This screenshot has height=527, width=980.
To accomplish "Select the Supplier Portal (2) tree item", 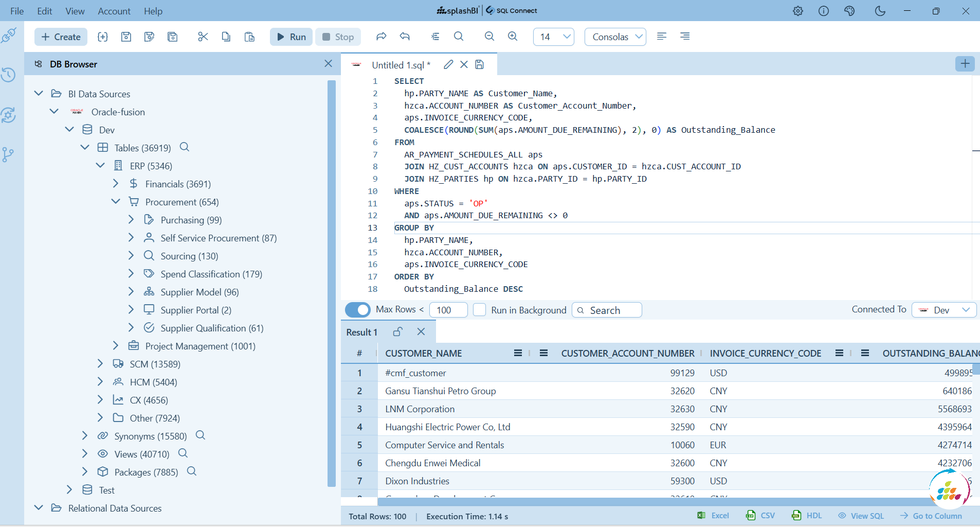I will tap(196, 310).
